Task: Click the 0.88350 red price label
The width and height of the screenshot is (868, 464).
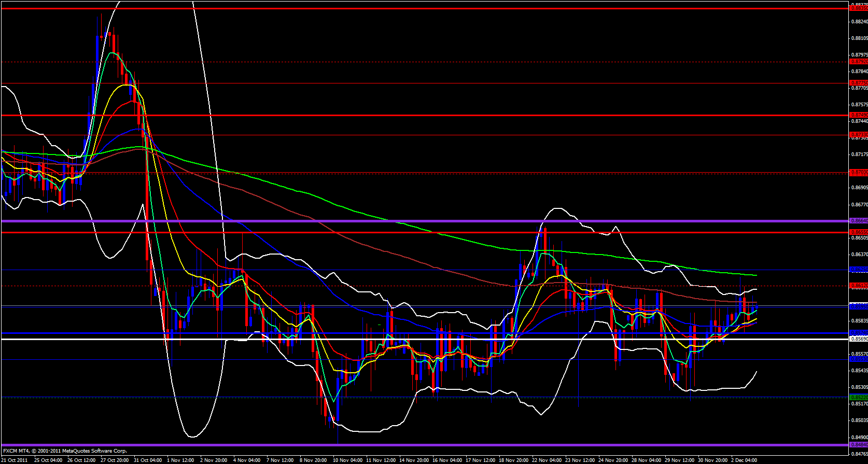Action: click(x=858, y=8)
